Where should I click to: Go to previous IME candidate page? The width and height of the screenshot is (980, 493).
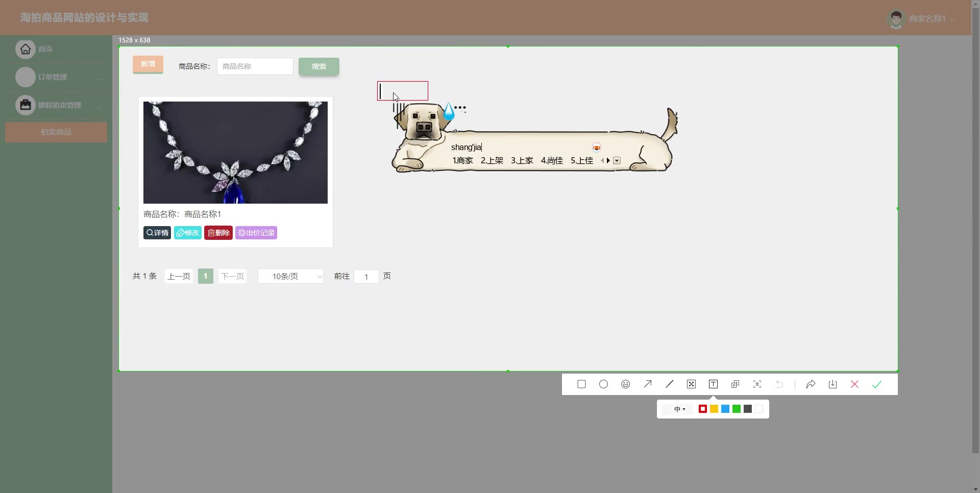[x=602, y=161]
